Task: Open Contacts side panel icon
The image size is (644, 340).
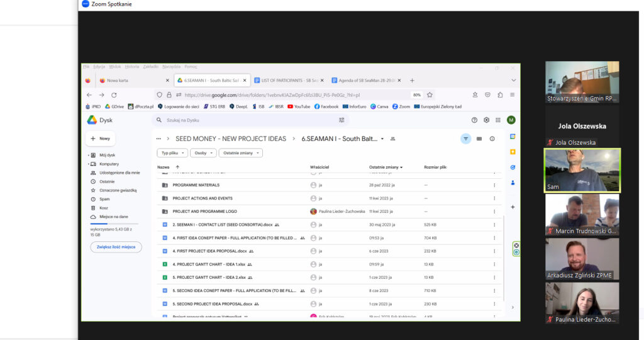Action: tap(513, 183)
